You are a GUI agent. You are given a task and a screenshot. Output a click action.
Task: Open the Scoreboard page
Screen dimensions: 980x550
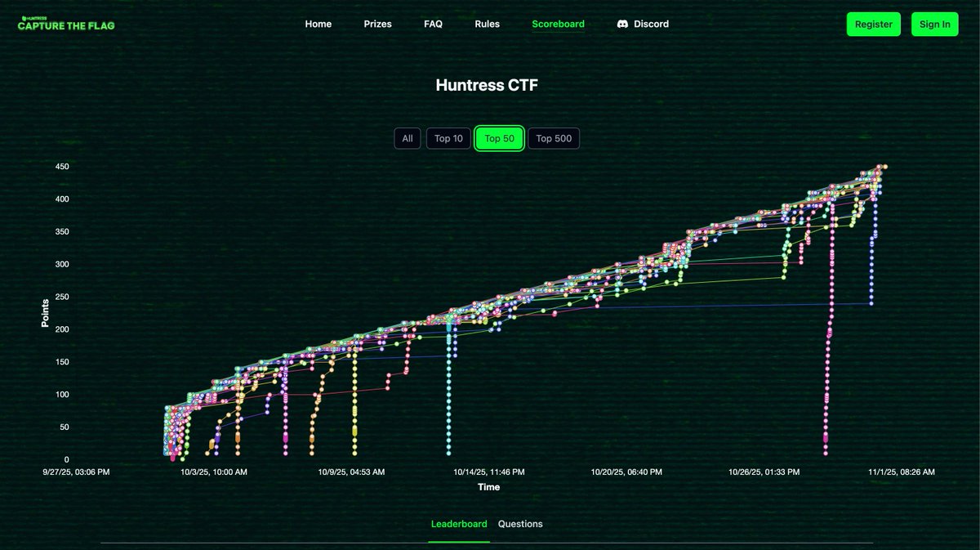pyautogui.click(x=558, y=25)
